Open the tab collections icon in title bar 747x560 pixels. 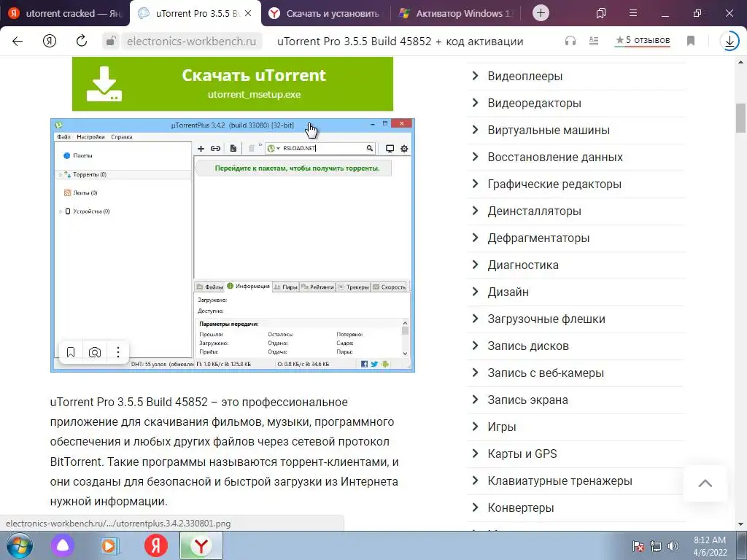(601, 13)
